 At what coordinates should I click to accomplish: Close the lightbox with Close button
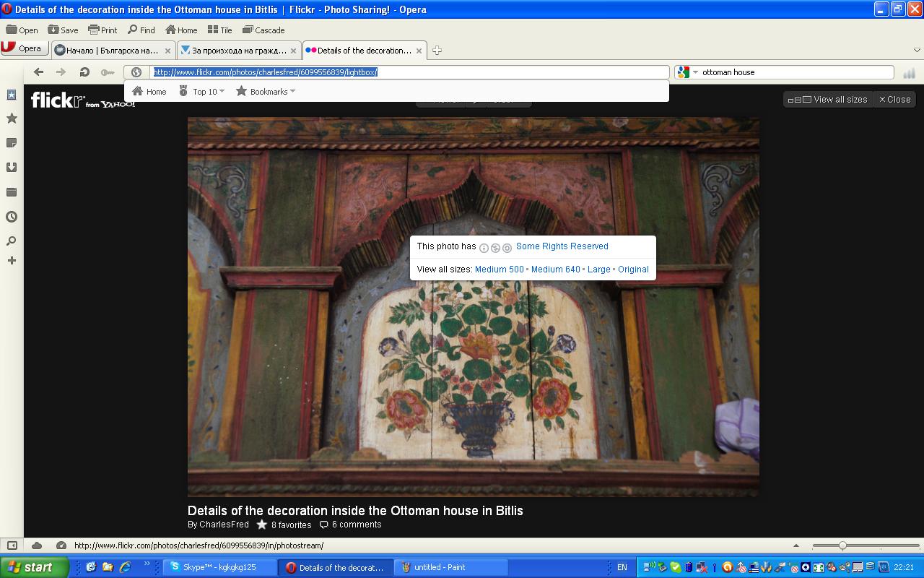pos(895,100)
